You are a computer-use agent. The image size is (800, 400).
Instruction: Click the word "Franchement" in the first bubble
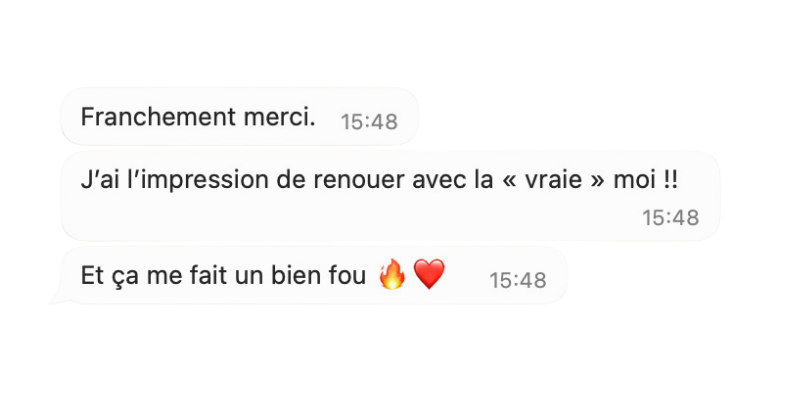[x=158, y=117]
